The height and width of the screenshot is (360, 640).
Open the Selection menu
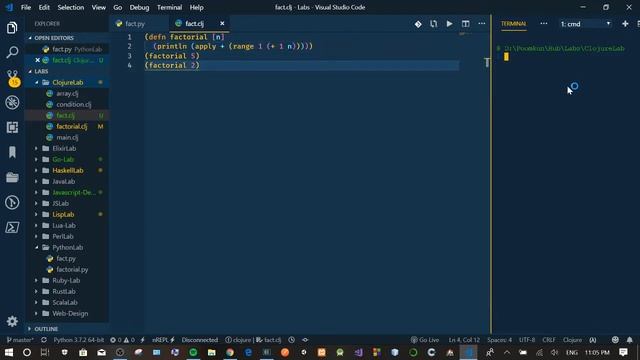tap(71, 7)
